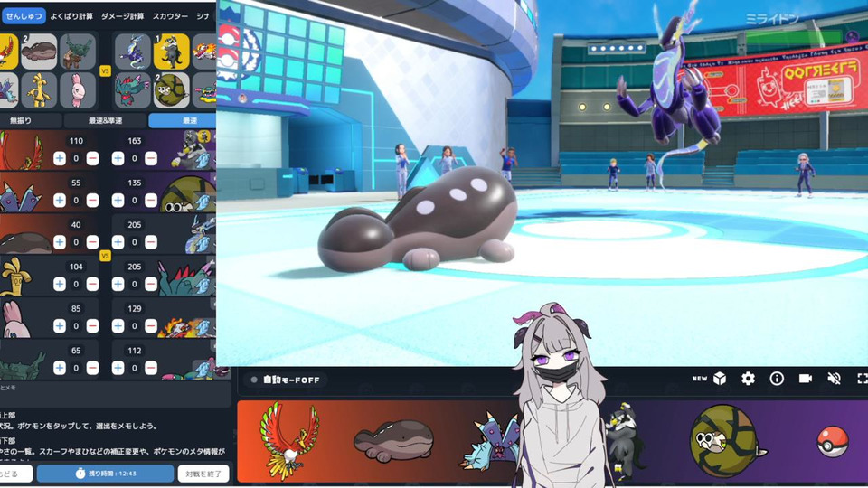Click plus in the speed 65 row
The height and width of the screenshot is (488, 868).
pyautogui.click(x=60, y=368)
